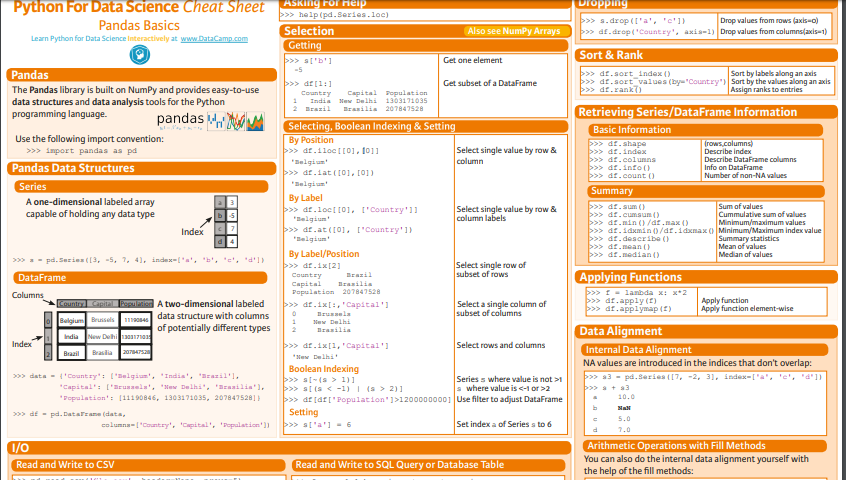The width and height of the screenshot is (846, 480).
Task: Click the df.iloc[[0],[0]] code line
Action: coord(332,151)
